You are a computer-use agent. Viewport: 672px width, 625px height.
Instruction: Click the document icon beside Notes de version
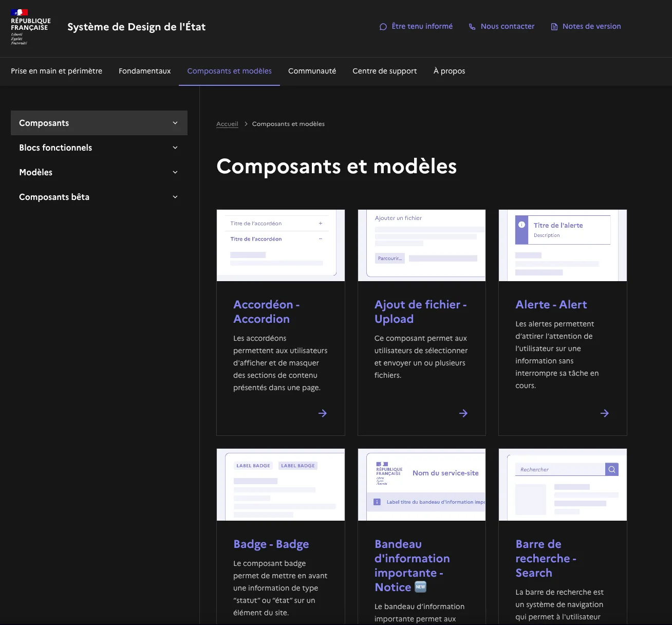point(554,27)
